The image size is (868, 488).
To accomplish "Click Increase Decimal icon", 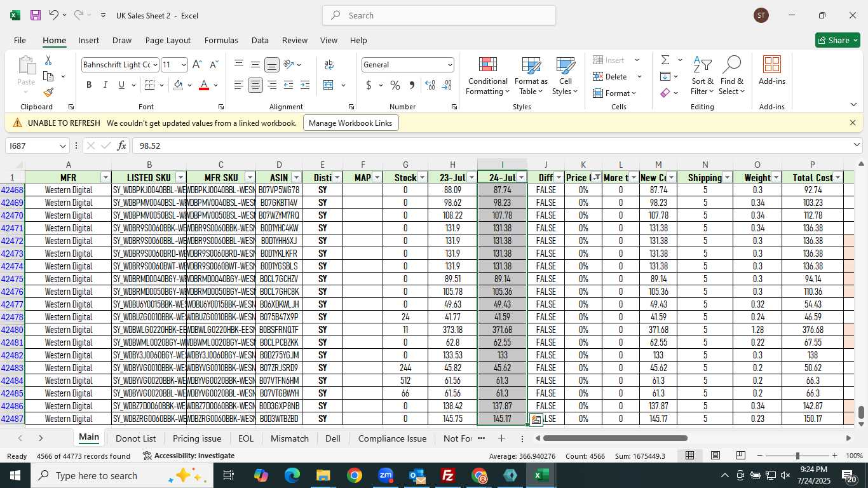I will point(430,85).
